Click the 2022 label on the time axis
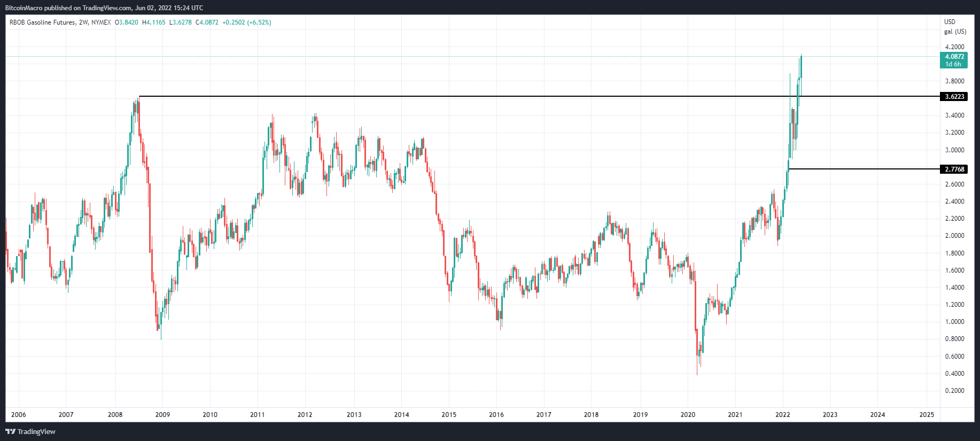Screen dimensions: 980x441 (x=783, y=415)
